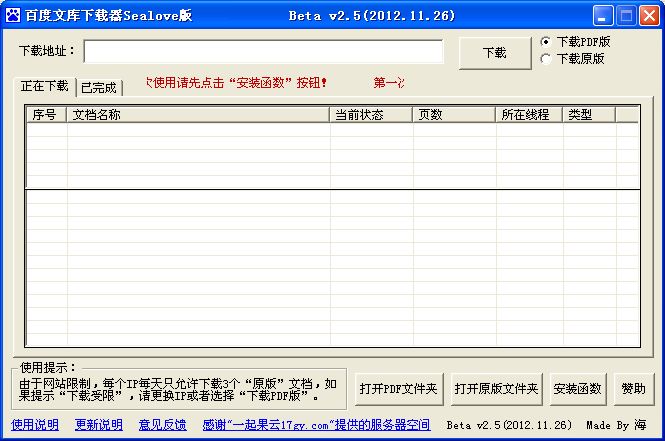
Task: Click the 所在线程 column header
Action: click(x=529, y=115)
